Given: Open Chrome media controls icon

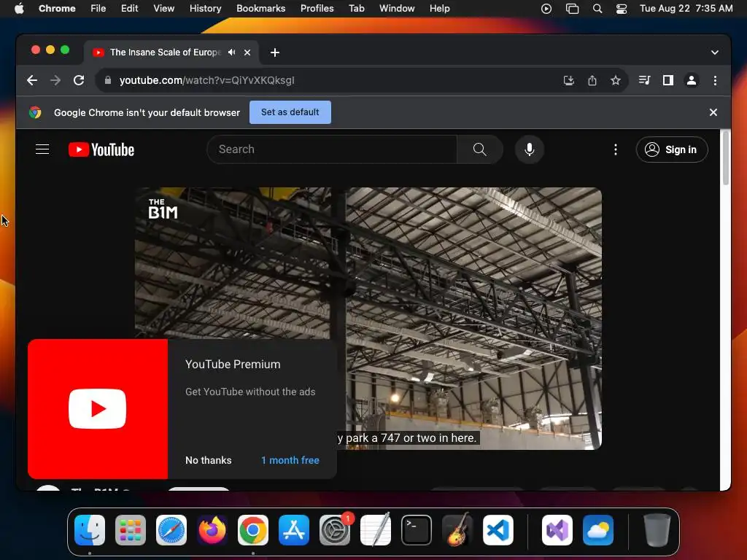Looking at the screenshot, I should click(644, 80).
